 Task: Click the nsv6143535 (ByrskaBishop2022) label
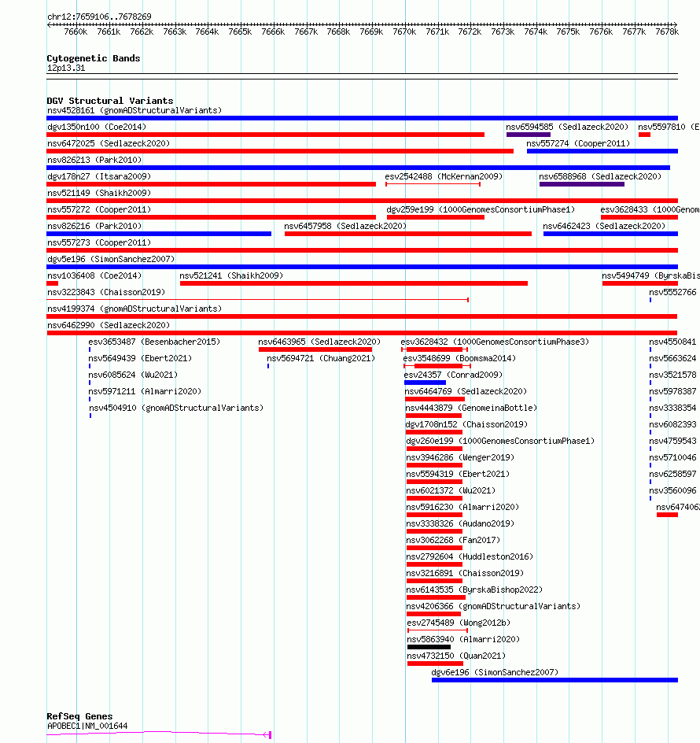click(474, 591)
